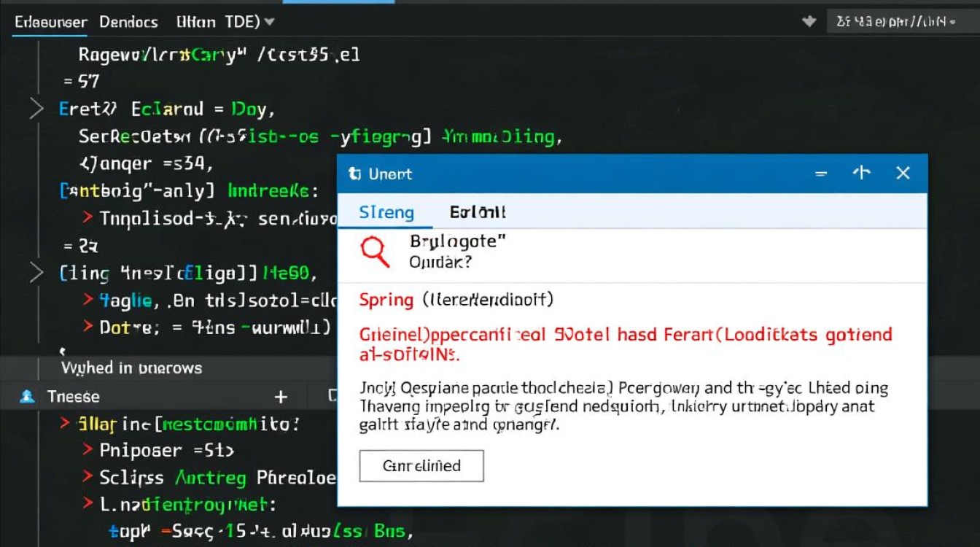
Task: Click the plus icon in the Tneese panel
Action: click(x=281, y=397)
